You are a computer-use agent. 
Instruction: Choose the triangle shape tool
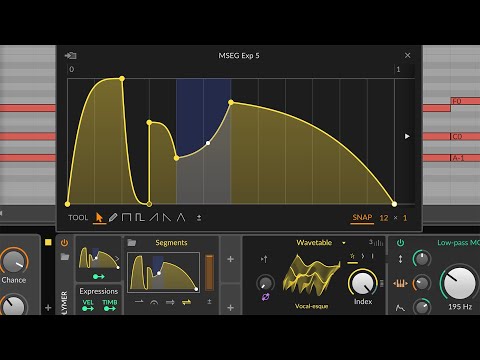click(x=181, y=218)
